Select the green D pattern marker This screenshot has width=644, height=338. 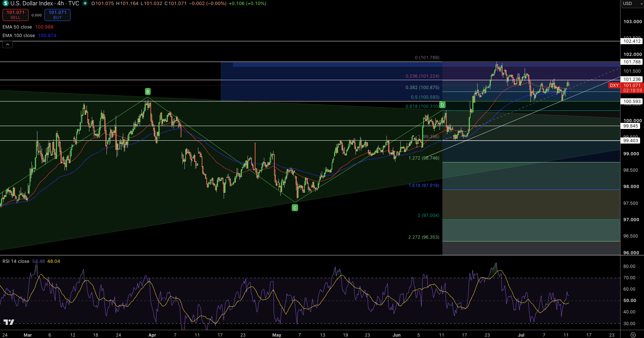(x=442, y=105)
